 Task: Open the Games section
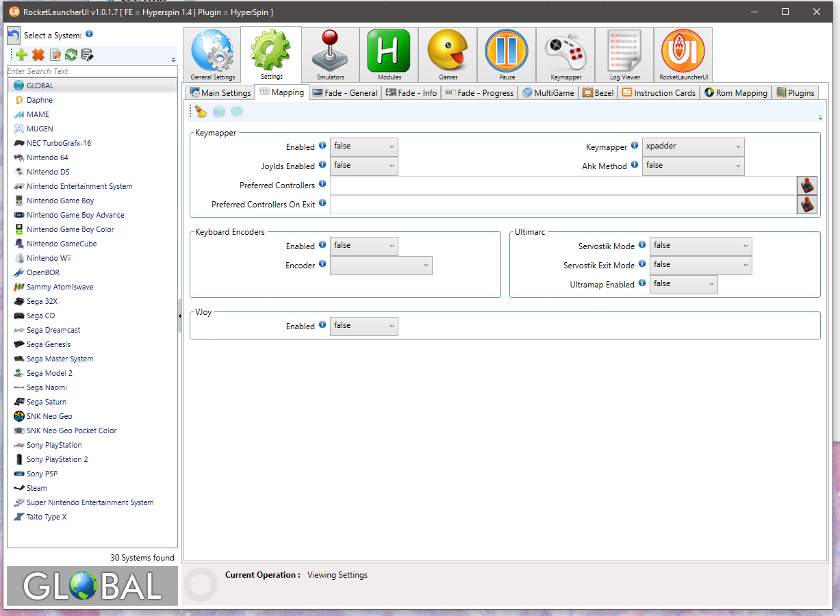[448, 55]
